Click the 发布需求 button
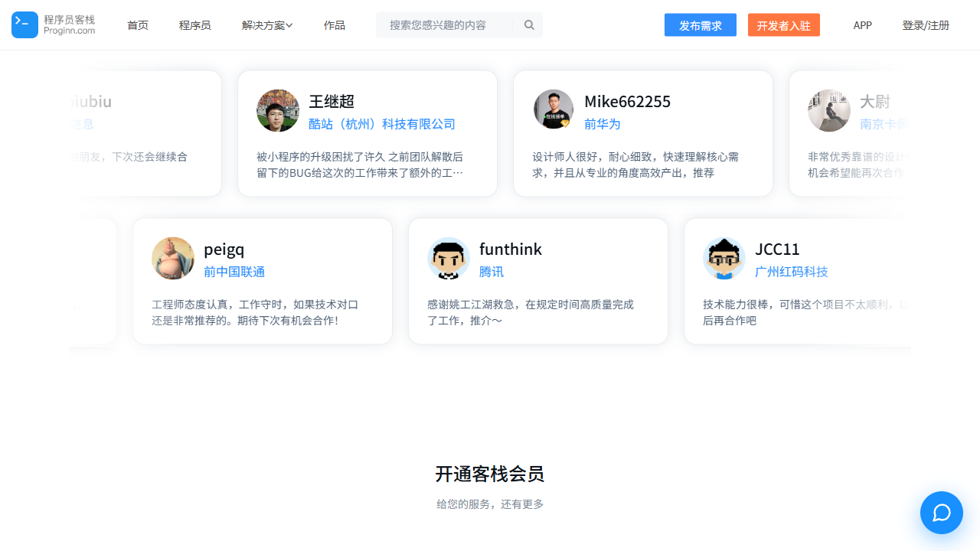Image resolution: width=980 pixels, height=551 pixels. (701, 25)
